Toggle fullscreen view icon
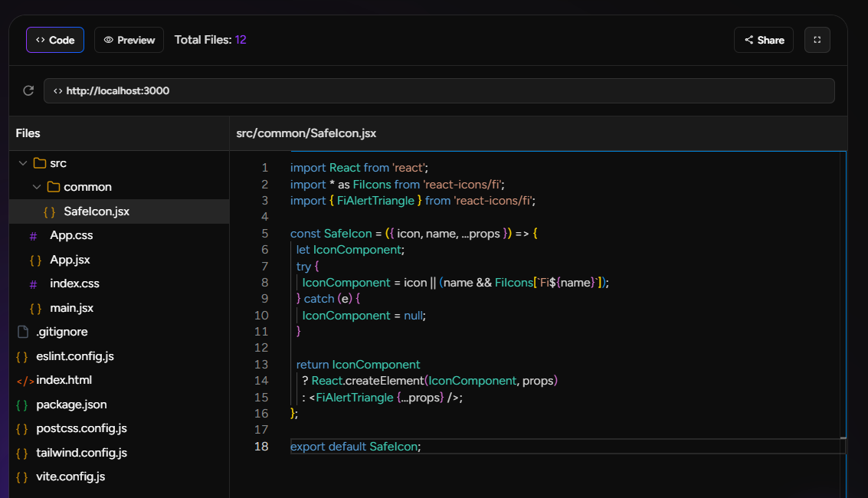This screenshot has width=868, height=498. 817,40
